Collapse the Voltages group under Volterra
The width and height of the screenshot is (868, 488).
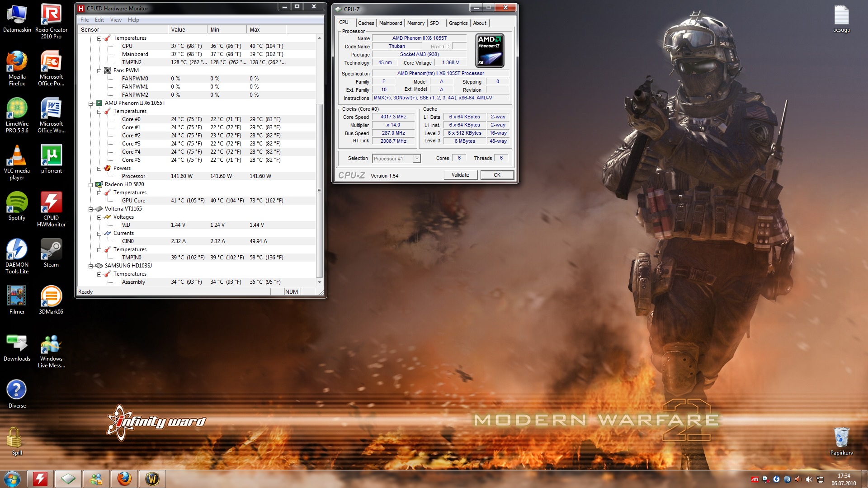(99, 217)
